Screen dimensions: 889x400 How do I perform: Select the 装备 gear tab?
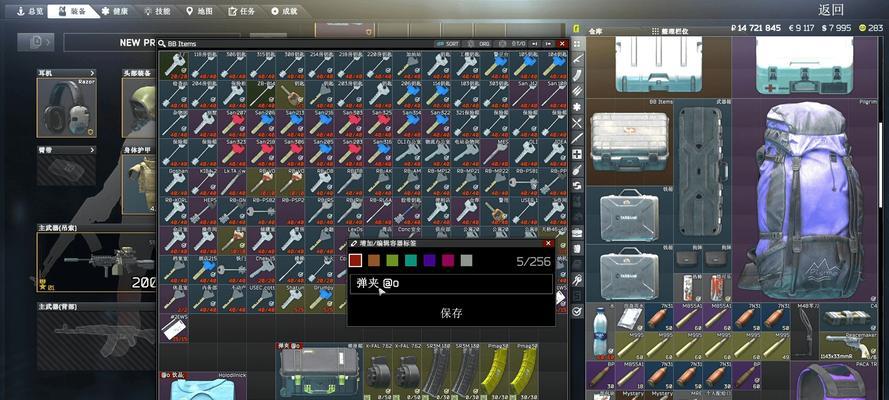(x=73, y=11)
